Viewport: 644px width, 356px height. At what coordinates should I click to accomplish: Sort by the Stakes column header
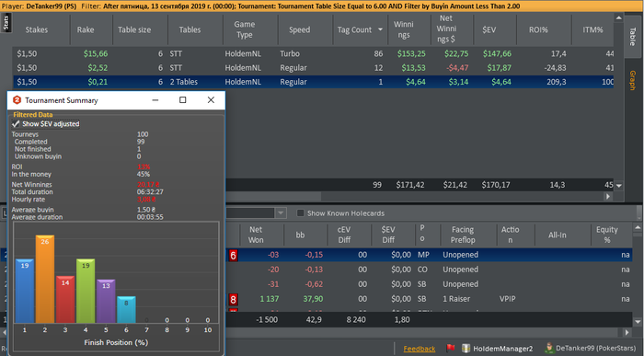[x=37, y=29]
